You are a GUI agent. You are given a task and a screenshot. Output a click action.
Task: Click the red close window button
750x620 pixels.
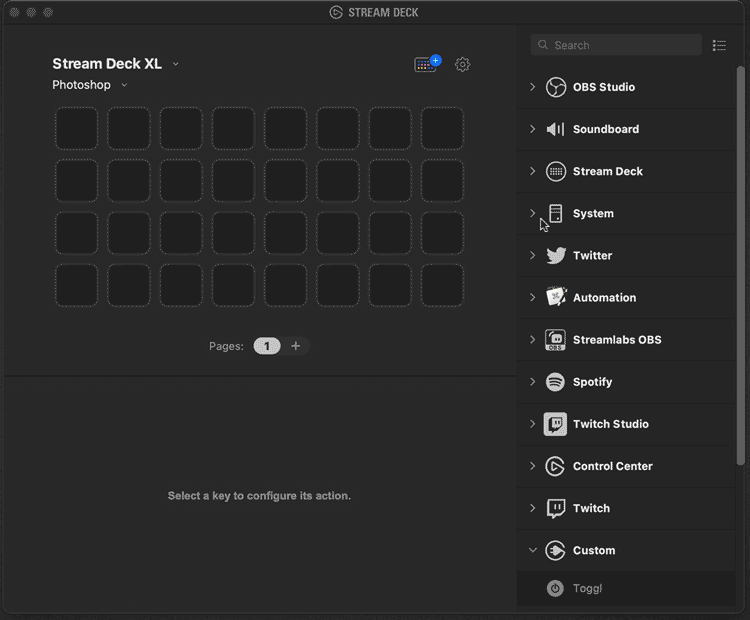[14, 12]
